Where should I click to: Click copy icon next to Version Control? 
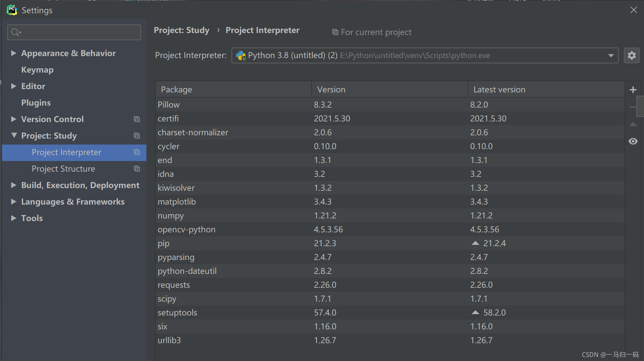coord(137,119)
